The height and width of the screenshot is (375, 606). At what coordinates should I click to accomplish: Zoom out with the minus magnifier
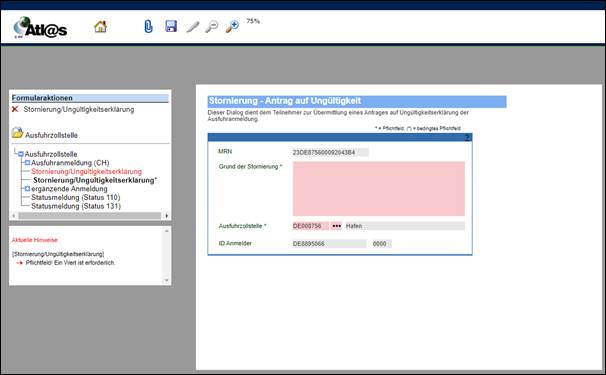tap(211, 26)
